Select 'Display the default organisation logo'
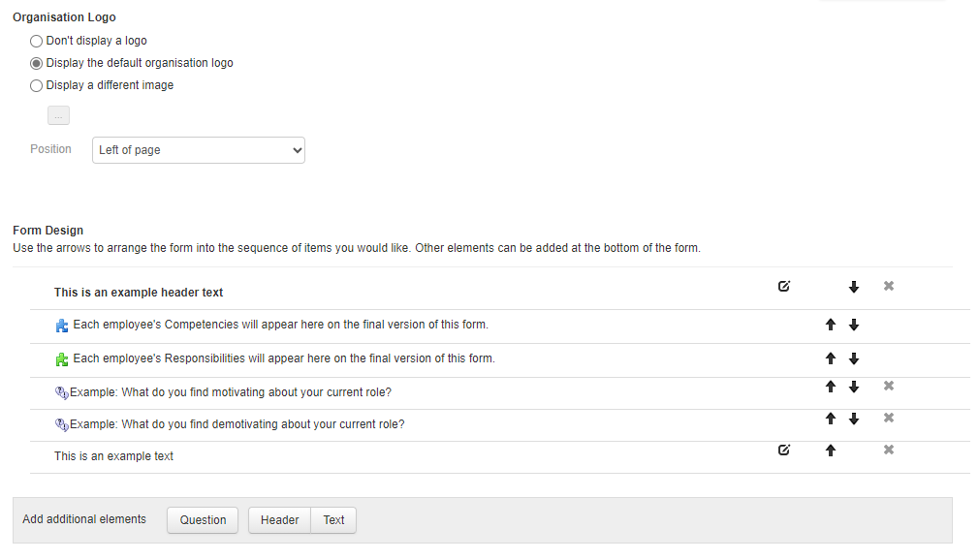This screenshot has height=560, width=979. click(36, 64)
